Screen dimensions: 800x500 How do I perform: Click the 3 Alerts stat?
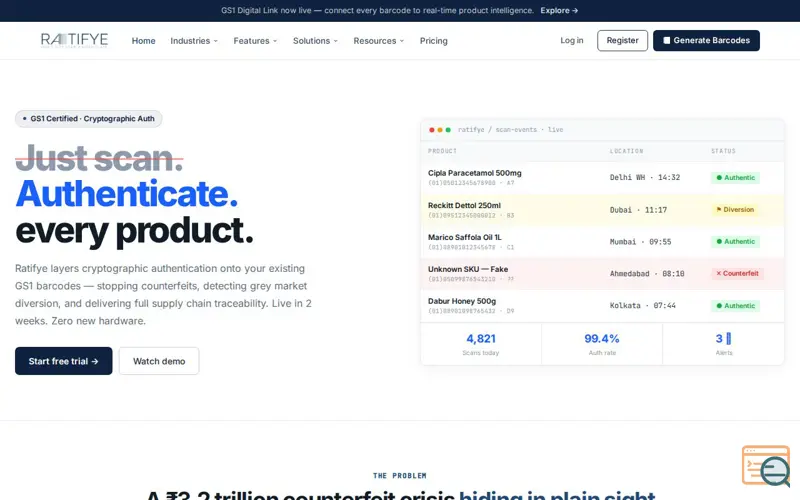pyautogui.click(x=723, y=344)
